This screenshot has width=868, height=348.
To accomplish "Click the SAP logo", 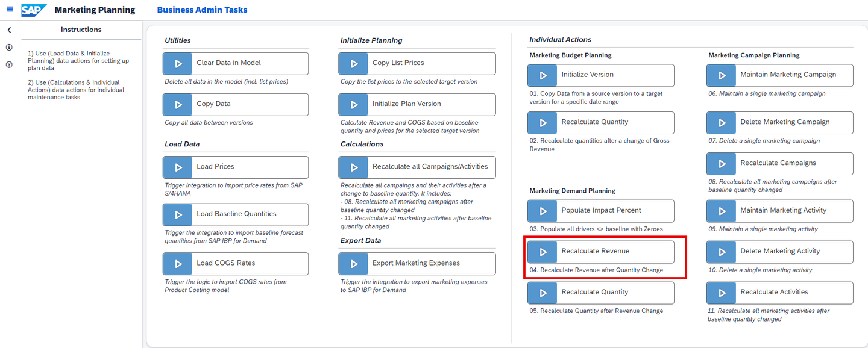I will (x=34, y=10).
